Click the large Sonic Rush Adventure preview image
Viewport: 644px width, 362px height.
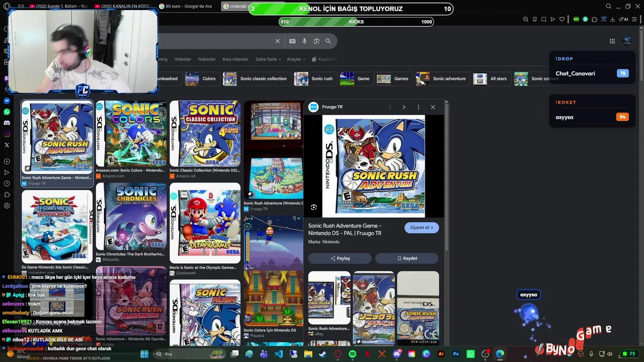373,166
